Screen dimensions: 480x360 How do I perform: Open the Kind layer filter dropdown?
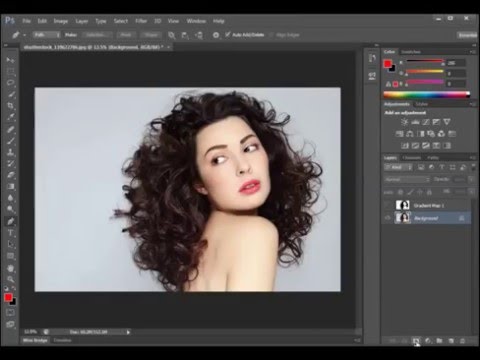pos(398,167)
